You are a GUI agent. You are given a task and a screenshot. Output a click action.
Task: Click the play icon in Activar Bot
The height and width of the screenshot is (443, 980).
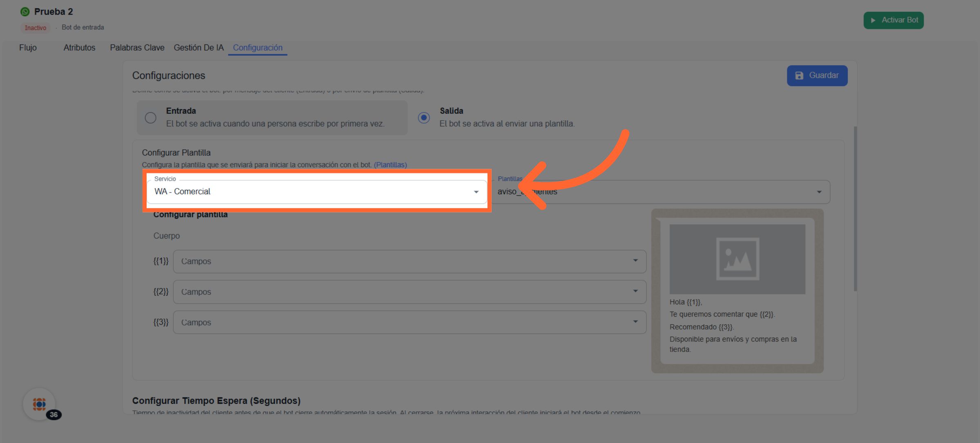tap(873, 20)
